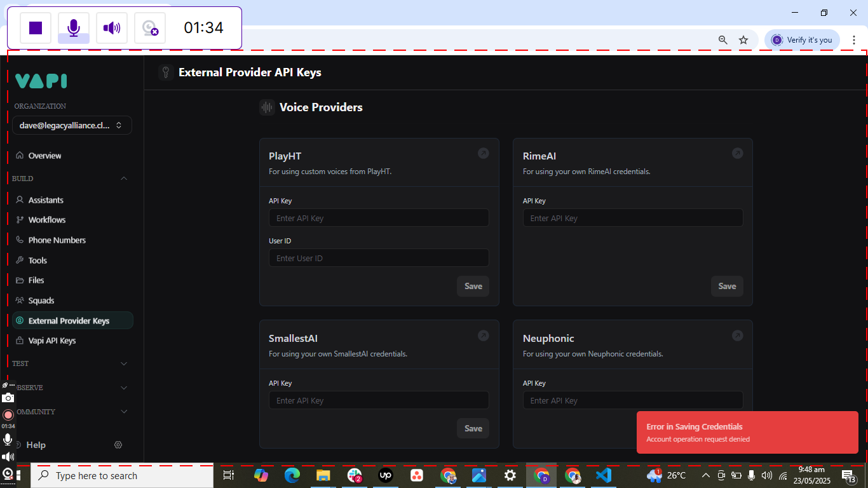Expand the OBSERVE section
Screen dimensions: 868x488
click(124, 388)
